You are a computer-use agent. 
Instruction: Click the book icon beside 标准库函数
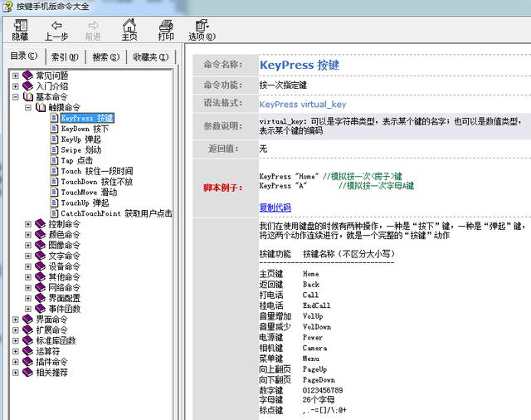27,340
